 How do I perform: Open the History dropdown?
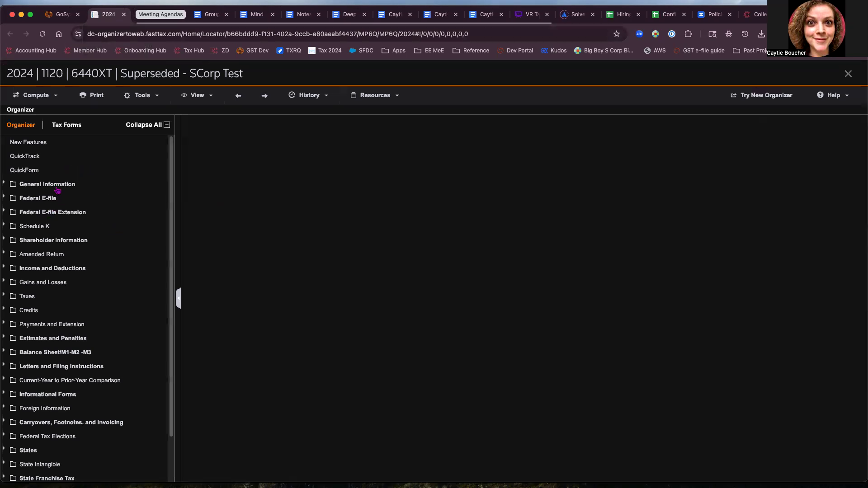[x=309, y=95]
